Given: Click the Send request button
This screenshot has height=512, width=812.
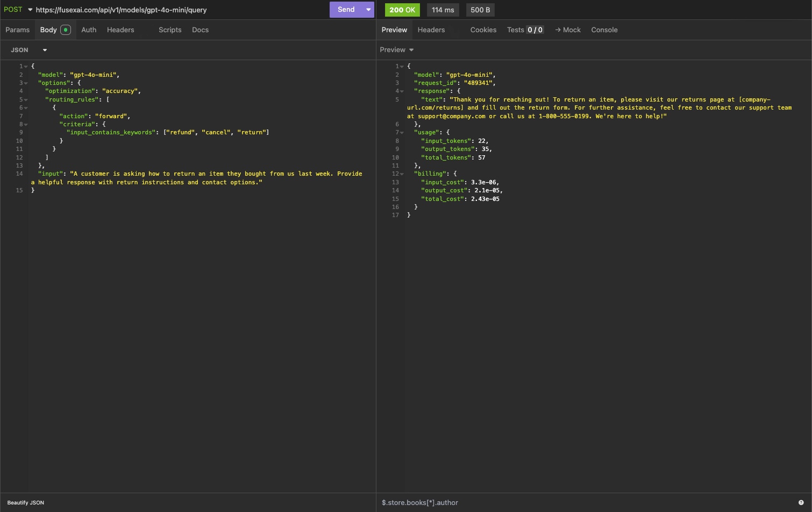Looking at the screenshot, I should point(346,10).
